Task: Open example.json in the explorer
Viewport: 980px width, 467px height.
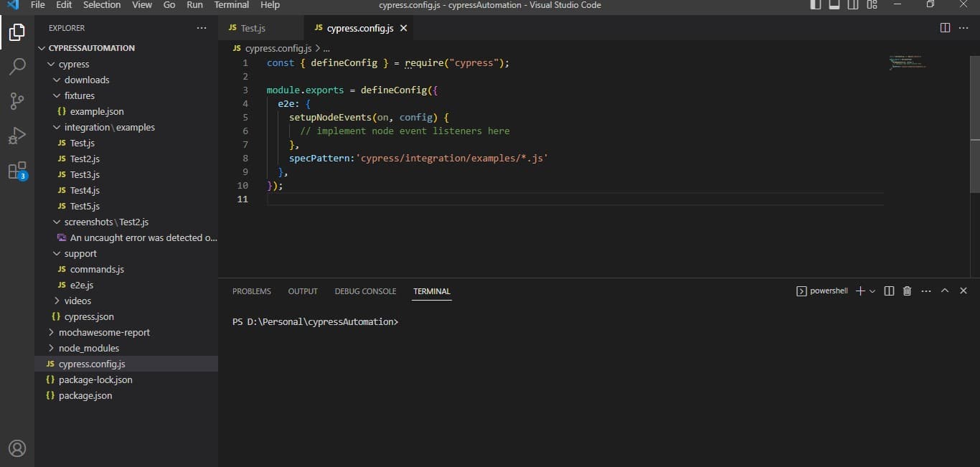Action: [x=126, y=111]
